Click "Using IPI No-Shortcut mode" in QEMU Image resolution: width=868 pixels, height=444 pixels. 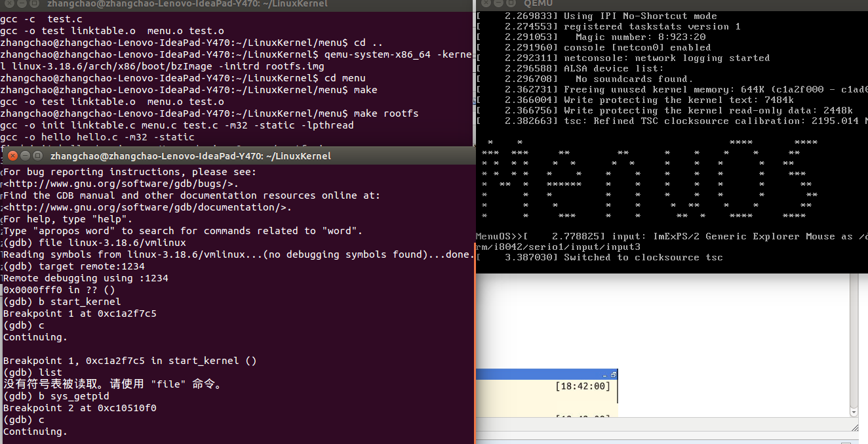(x=641, y=16)
